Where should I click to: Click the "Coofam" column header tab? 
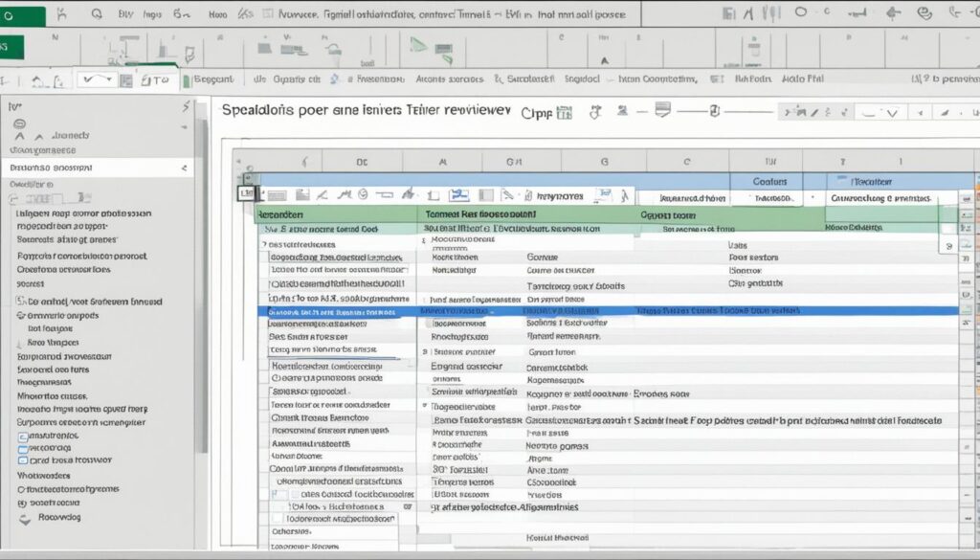[x=769, y=181]
